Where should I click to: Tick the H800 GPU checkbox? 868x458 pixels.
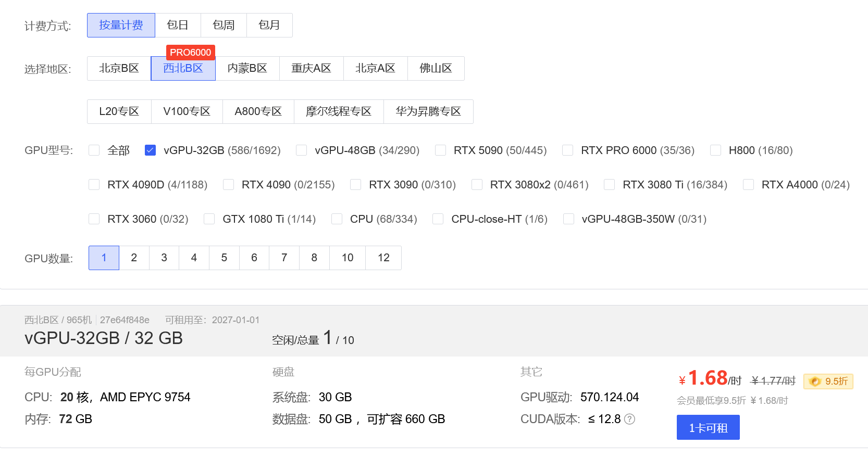point(716,150)
